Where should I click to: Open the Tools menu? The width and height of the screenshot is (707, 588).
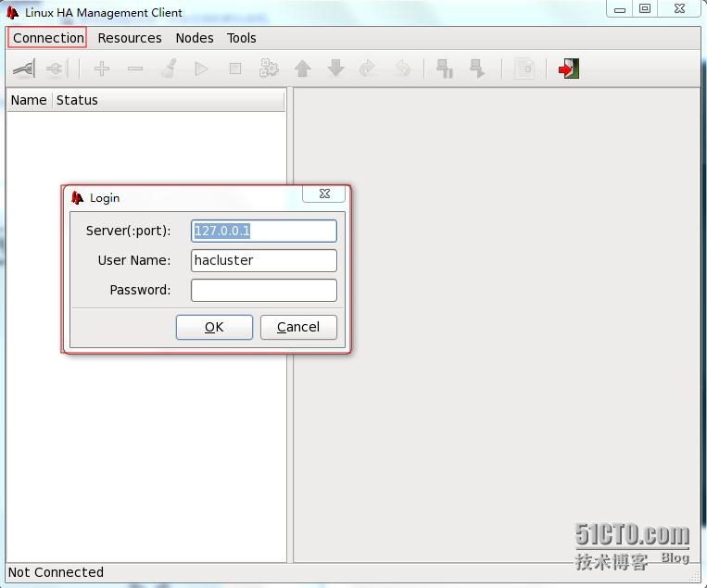click(242, 38)
